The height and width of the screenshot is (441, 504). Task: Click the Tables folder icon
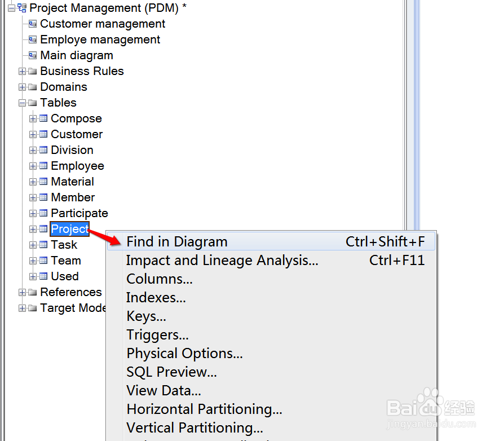tap(33, 103)
